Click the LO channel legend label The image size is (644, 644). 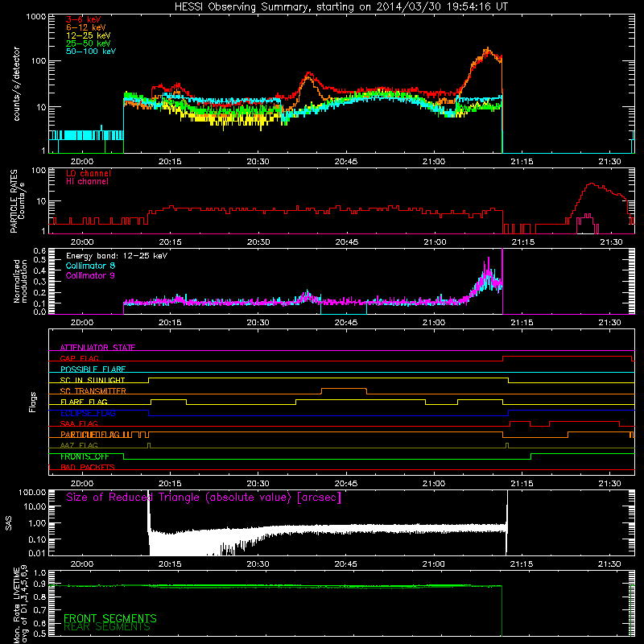coord(89,173)
